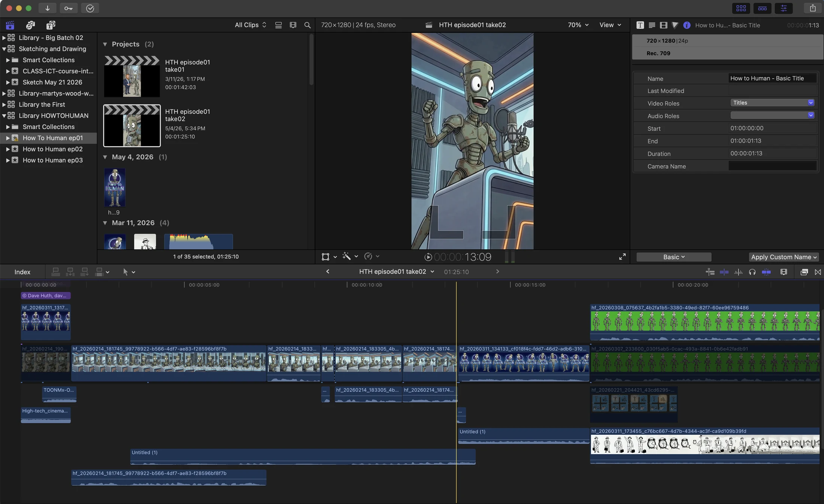The image size is (824, 504).
Task: Switch to the Title inspector T tab
Action: point(640,25)
